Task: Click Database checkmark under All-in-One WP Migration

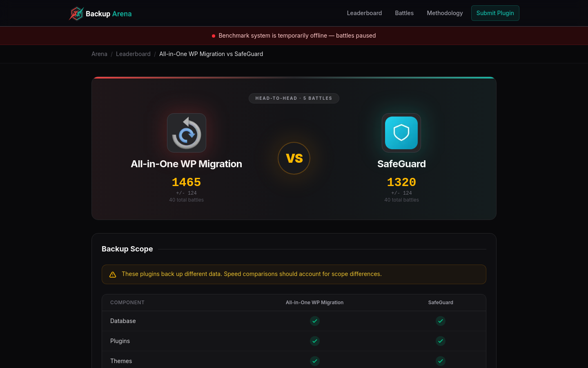Action: click(x=315, y=321)
